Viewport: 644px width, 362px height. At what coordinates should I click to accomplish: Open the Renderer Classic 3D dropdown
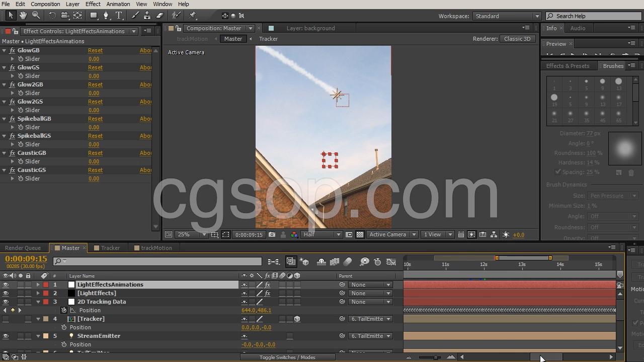coord(518,39)
